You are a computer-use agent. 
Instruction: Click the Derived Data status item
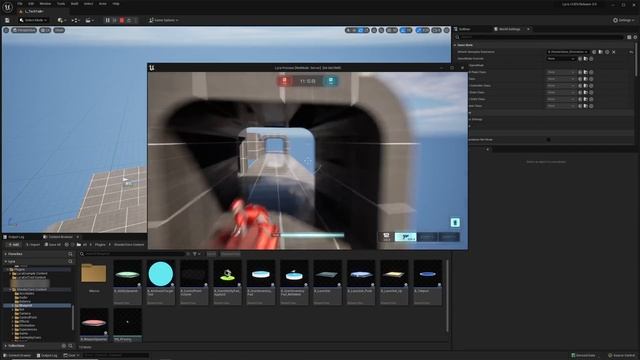583,356
